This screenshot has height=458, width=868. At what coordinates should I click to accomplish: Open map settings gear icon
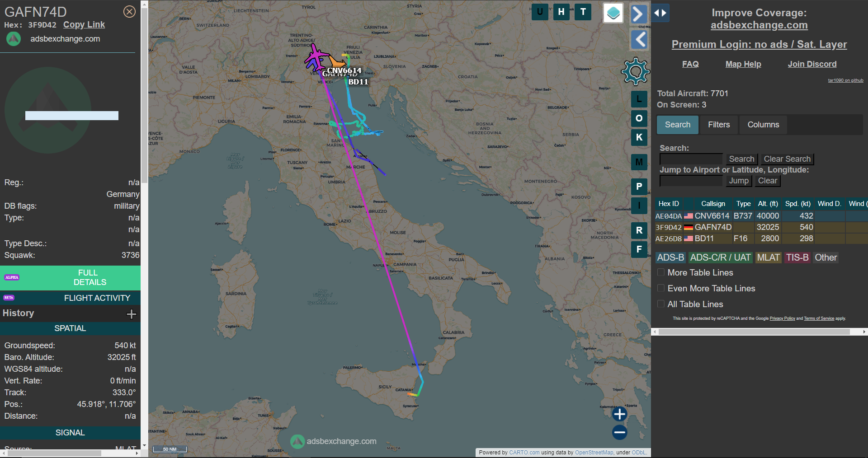click(635, 71)
